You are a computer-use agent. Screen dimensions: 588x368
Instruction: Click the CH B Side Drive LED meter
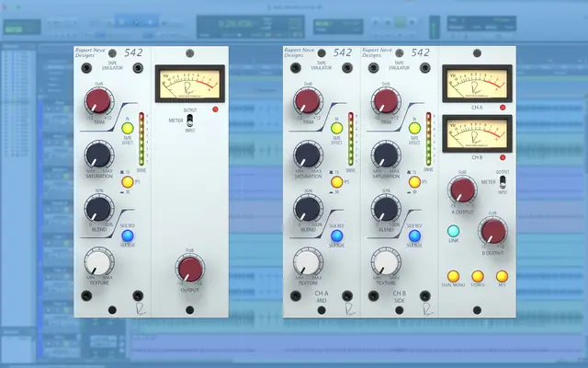[428, 139]
